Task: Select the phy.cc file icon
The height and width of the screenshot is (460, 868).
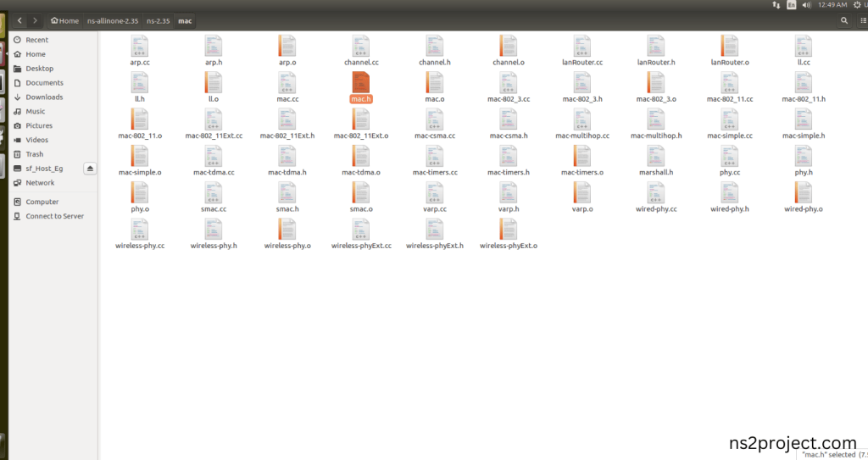Action: (730, 156)
